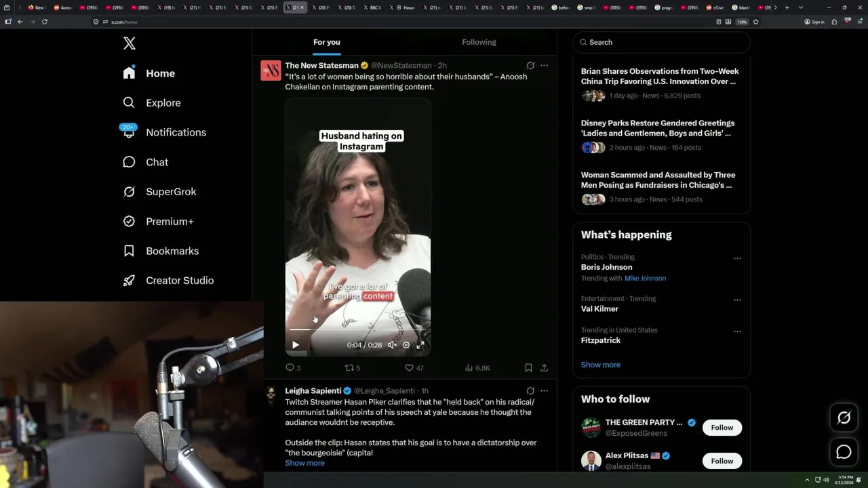This screenshot has height=488, width=868.
Task: Repost the New Statesman post
Action: (353, 368)
